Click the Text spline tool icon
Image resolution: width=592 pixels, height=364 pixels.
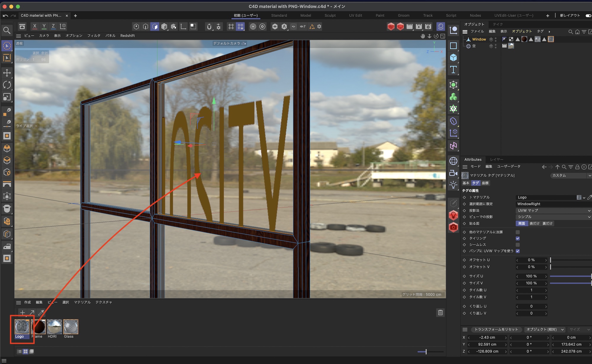point(453,70)
